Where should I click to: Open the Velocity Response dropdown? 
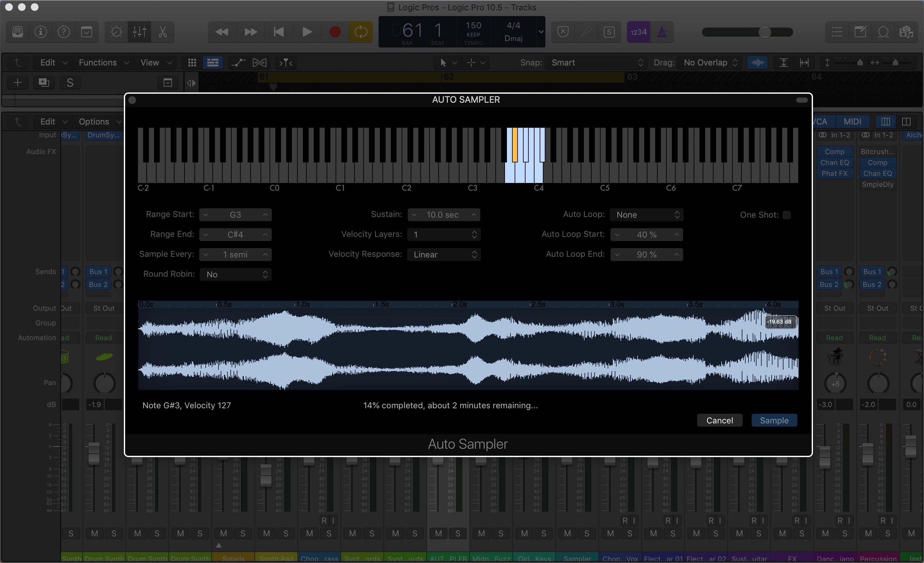(444, 254)
